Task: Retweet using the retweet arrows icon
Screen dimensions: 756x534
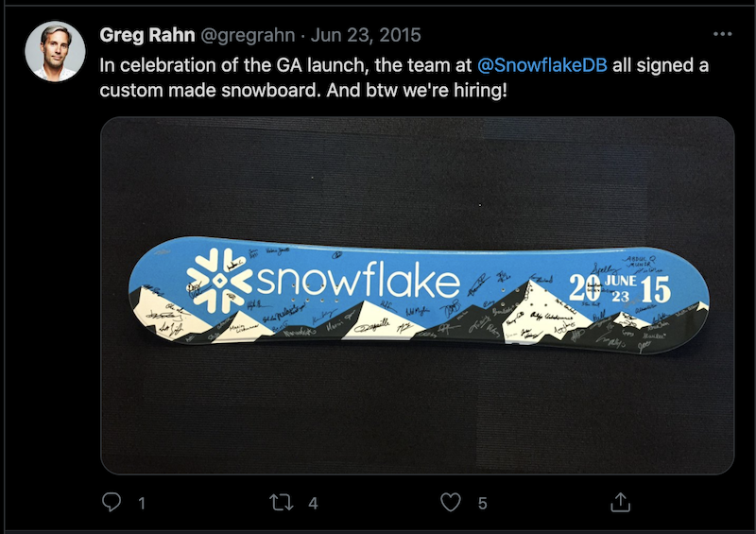Action: coord(281,503)
